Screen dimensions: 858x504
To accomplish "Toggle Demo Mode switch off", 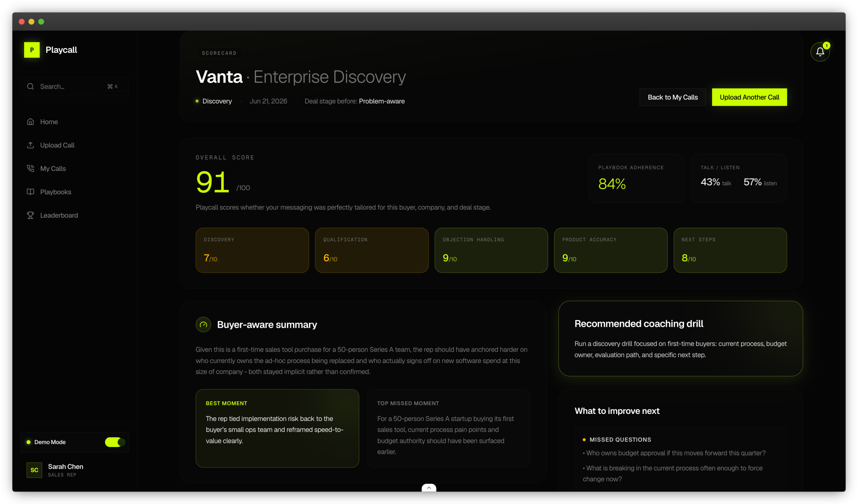I will [x=115, y=442].
